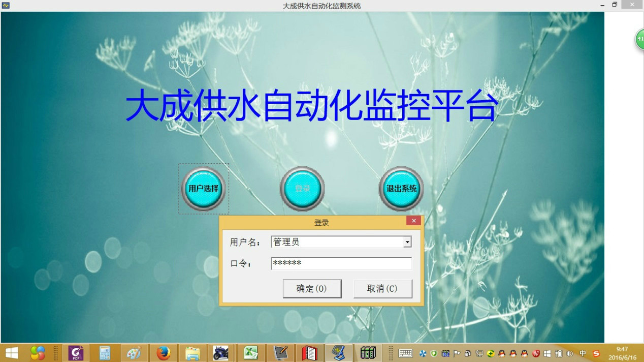
Task: Click the Sogou input method tray icon
Action: [596, 353]
